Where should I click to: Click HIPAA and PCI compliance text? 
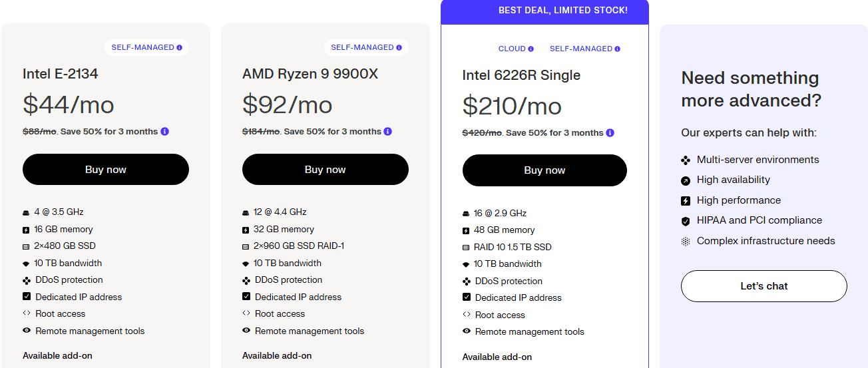tap(759, 220)
